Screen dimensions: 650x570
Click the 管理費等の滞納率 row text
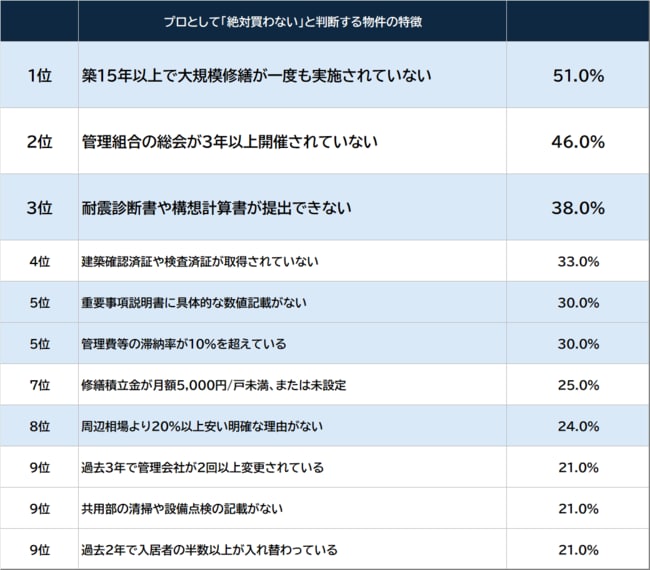coord(183,344)
